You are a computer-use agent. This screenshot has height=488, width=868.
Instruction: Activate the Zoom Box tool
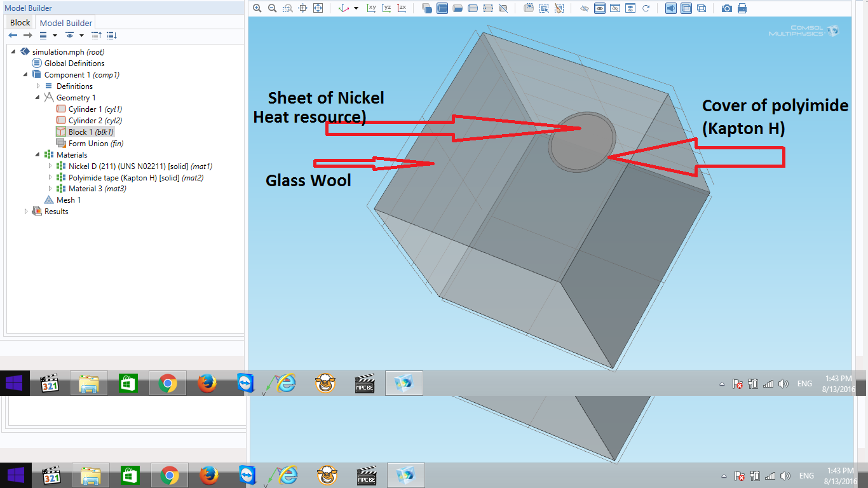287,8
